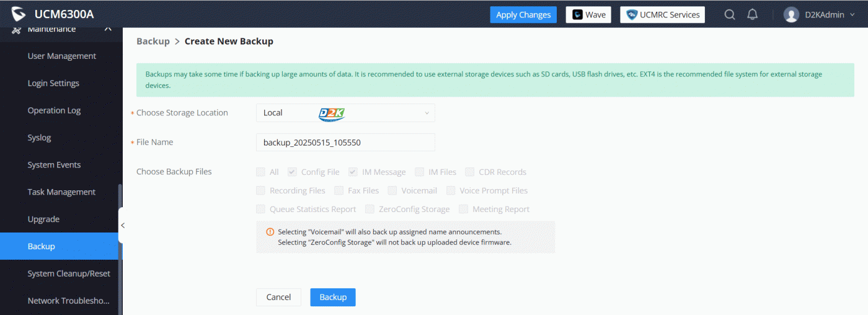
Task: Collapse the sidebar with the arrow handle
Action: (x=122, y=225)
